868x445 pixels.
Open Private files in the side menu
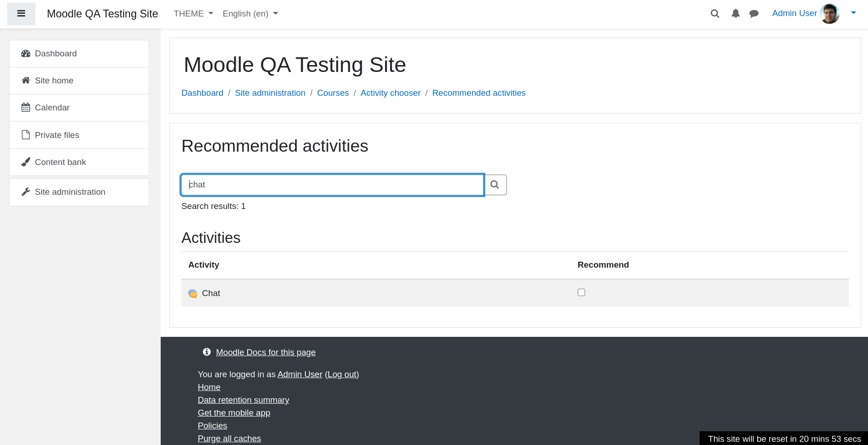(79, 135)
